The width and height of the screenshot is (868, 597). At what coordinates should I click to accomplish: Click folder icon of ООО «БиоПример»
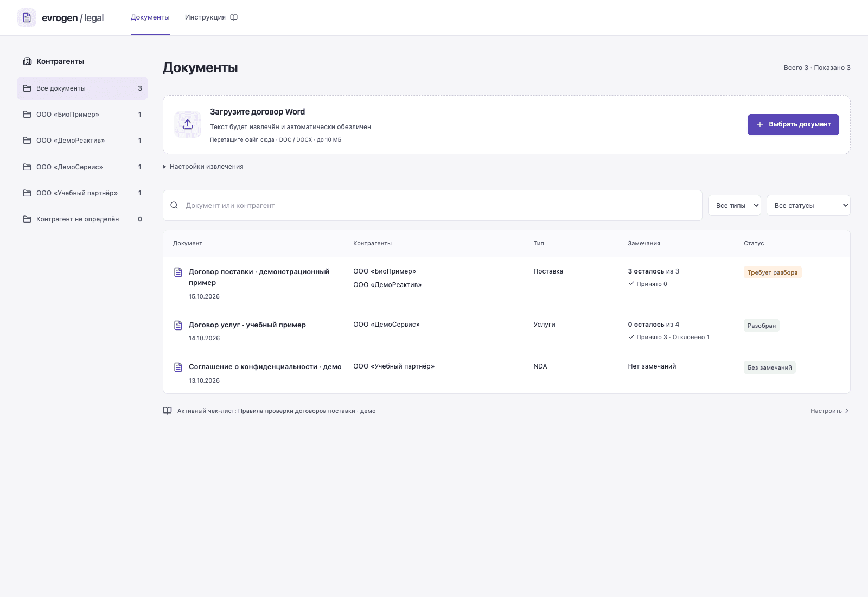coord(27,115)
